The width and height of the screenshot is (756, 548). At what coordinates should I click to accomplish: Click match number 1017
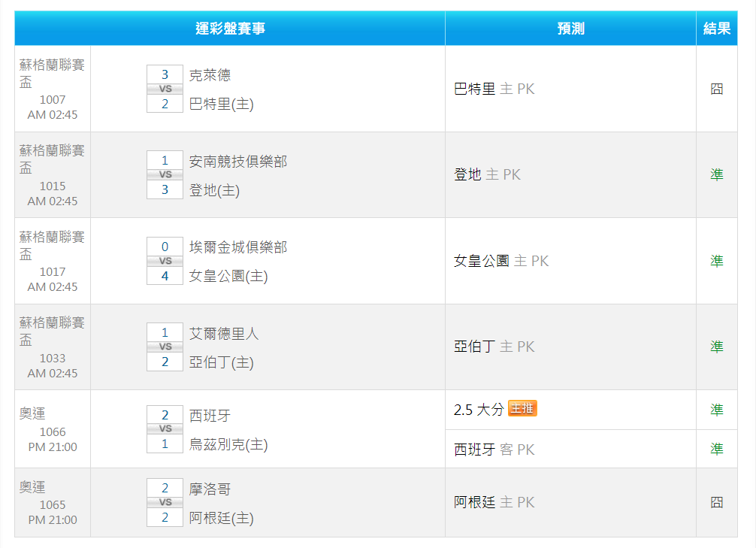[x=53, y=272]
